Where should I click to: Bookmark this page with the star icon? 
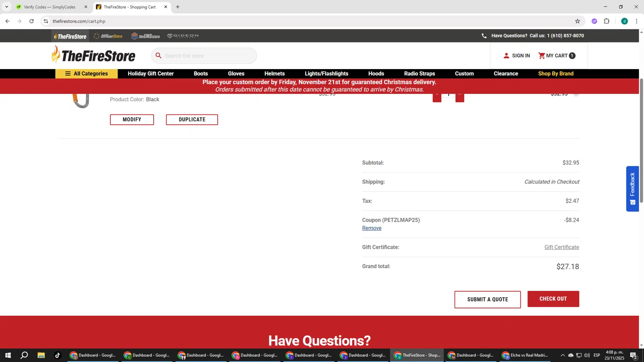(x=577, y=21)
